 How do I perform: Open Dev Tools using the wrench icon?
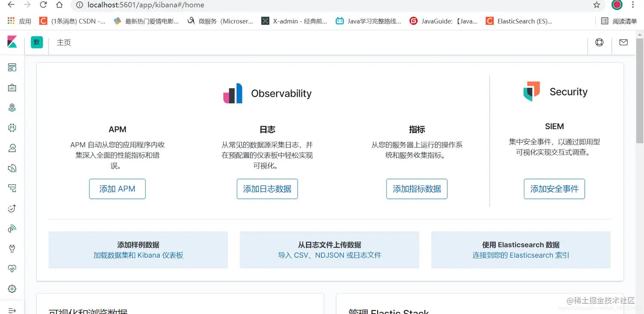pos(12,248)
